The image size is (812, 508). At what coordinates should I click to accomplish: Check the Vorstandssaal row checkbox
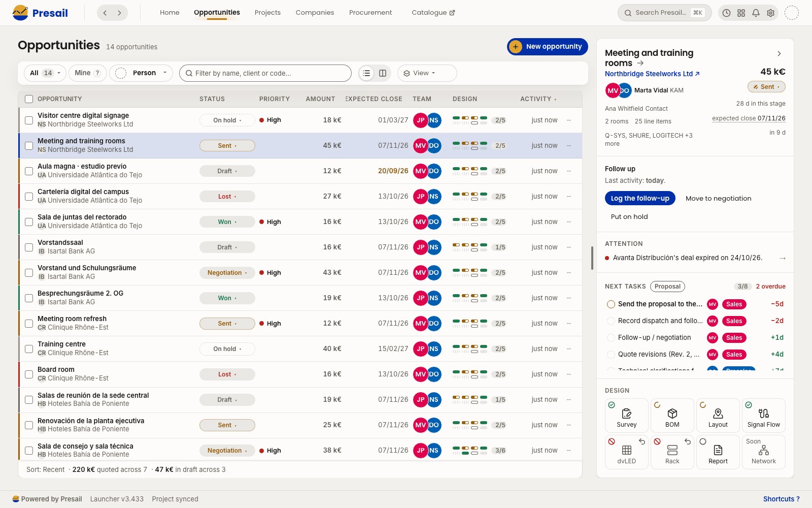(29, 247)
